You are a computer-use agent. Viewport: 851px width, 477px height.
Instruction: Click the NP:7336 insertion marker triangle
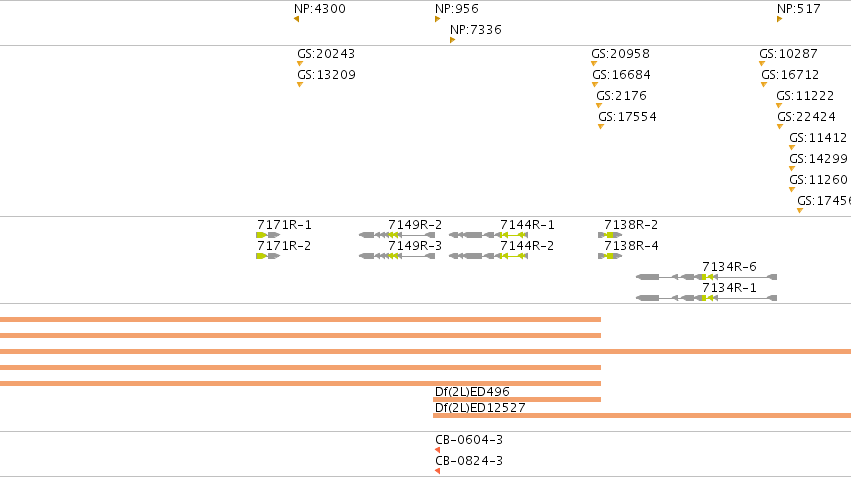453,40
